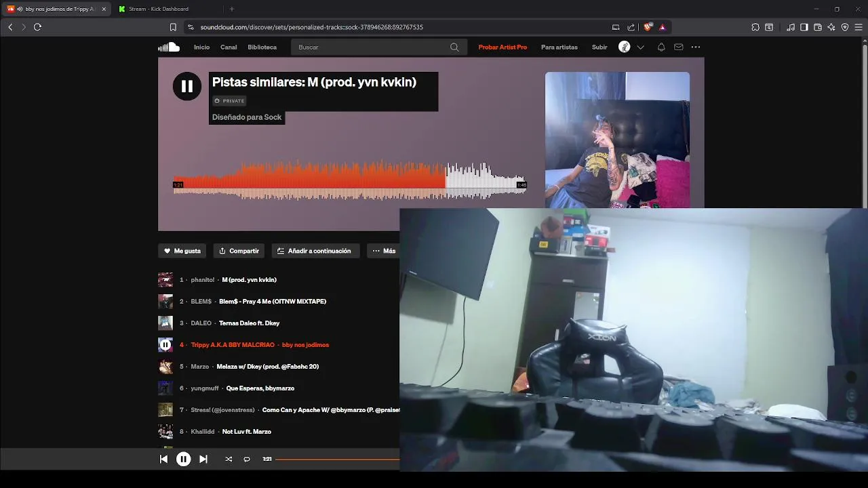Open the media control music note icon
Image resolution: width=868 pixels, height=488 pixels.
[791, 27]
